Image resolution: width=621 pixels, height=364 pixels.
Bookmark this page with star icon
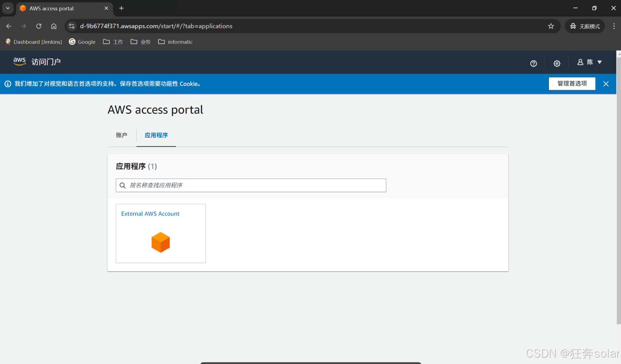coord(551,26)
